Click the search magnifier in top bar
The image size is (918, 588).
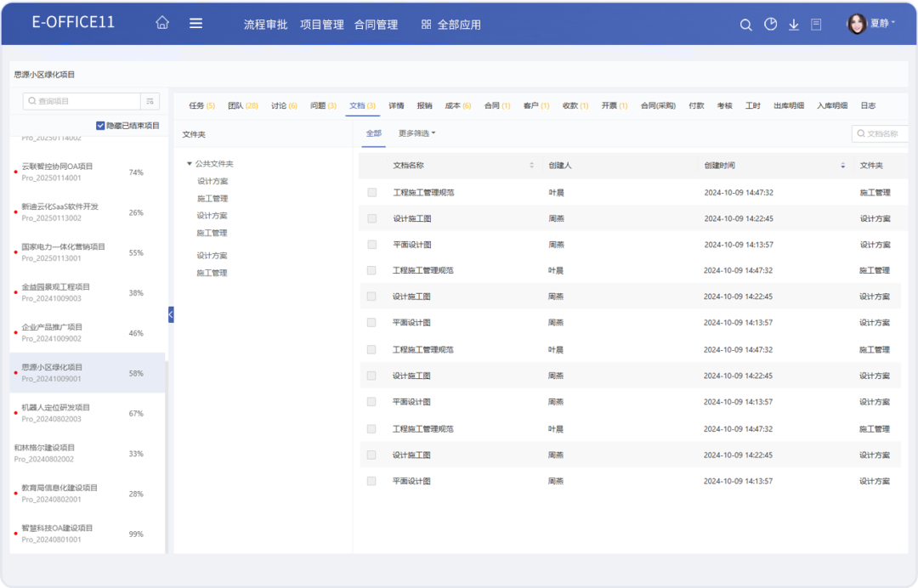(745, 25)
